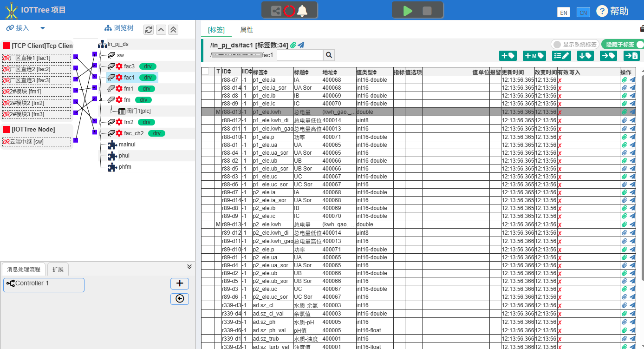Collapse the bottom panel using double-down chevron
This screenshot has width=644, height=349.
pyautogui.click(x=189, y=267)
